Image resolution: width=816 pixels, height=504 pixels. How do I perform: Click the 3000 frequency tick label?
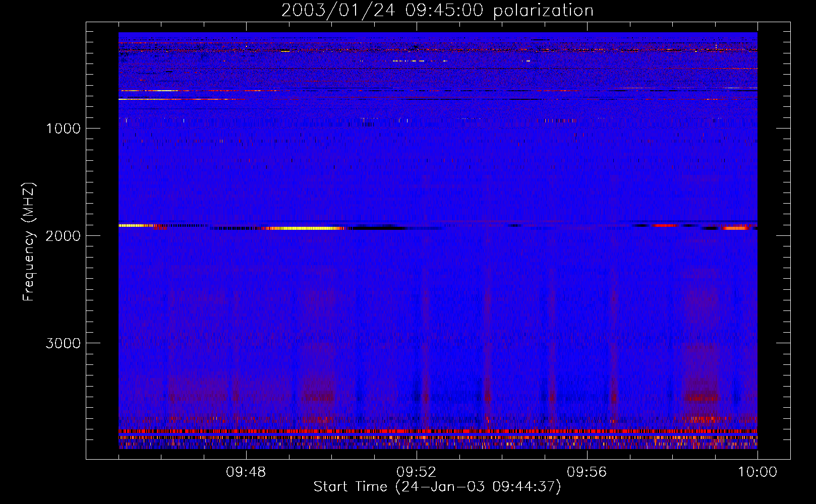(63, 343)
